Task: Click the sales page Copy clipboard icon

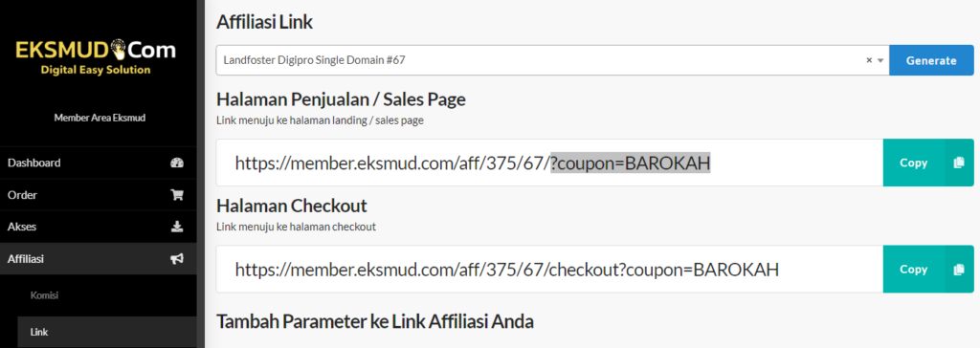Action: 959,163
